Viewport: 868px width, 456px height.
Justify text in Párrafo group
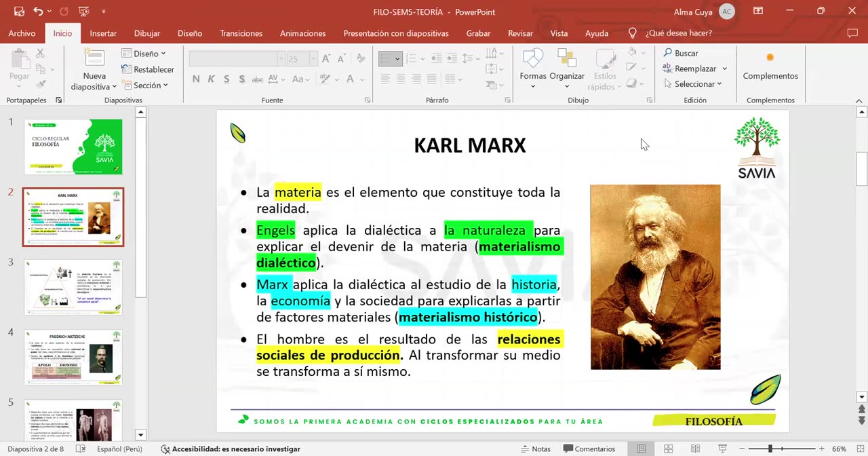pyautogui.click(x=432, y=79)
